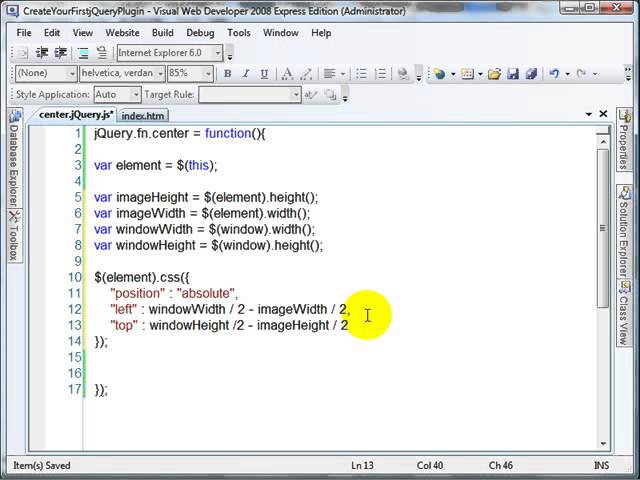Click the insert hyperlink icon
This screenshot has height=480, width=640.
coord(403,74)
